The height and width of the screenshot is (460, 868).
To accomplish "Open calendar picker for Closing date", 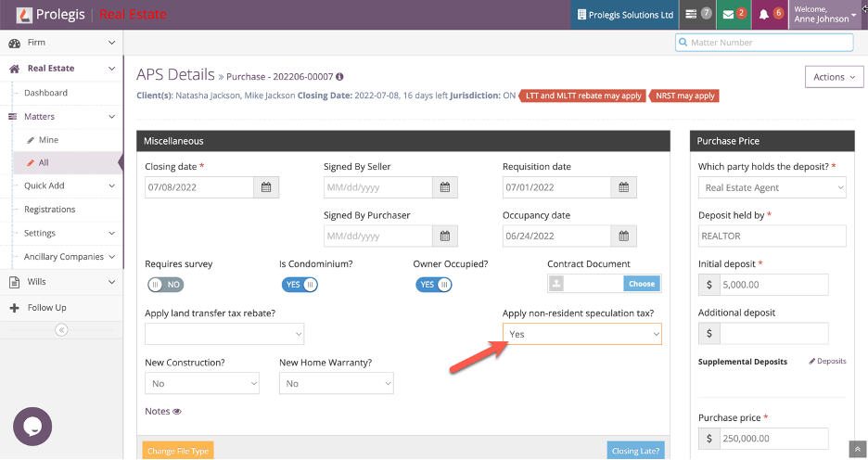I will (266, 187).
